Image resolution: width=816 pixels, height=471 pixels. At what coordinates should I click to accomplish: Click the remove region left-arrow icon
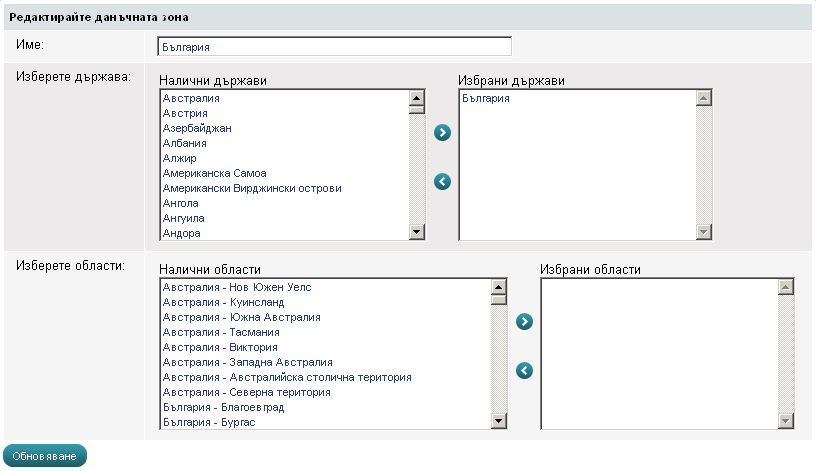tap(524, 371)
